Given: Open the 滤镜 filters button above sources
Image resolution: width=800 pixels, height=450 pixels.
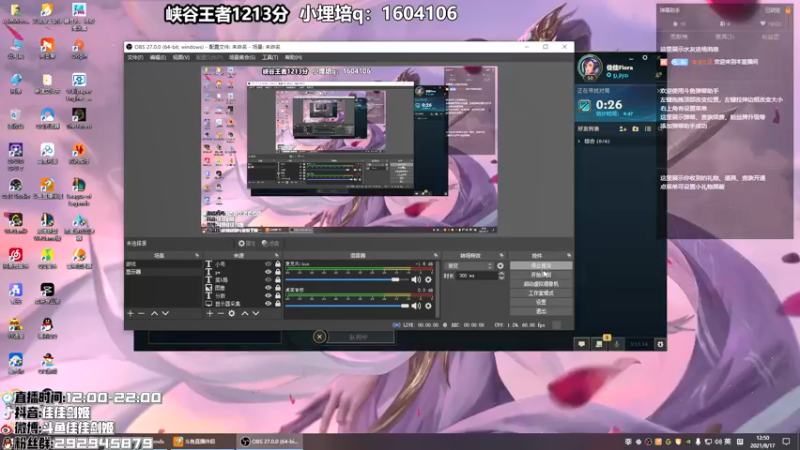Looking at the screenshot, I should 270,243.
